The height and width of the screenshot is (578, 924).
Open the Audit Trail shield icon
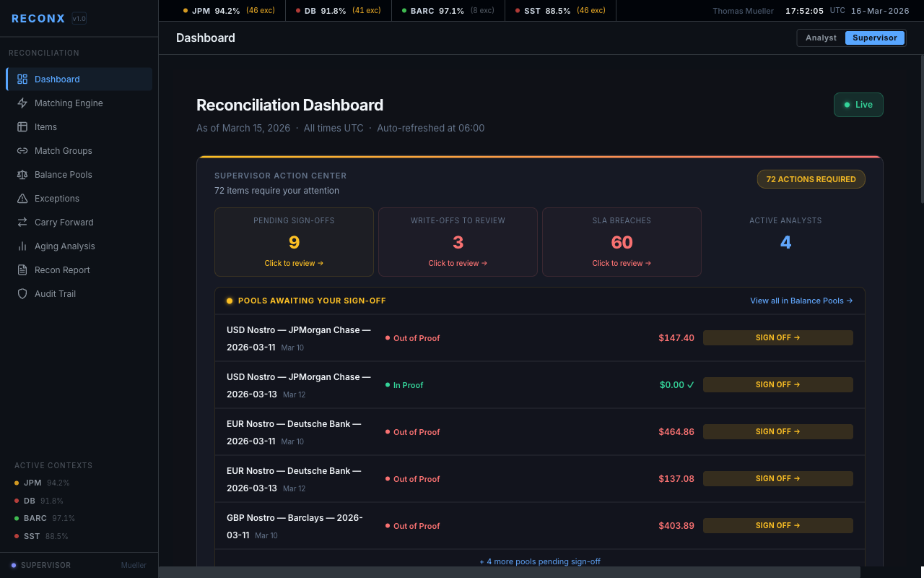click(x=22, y=293)
